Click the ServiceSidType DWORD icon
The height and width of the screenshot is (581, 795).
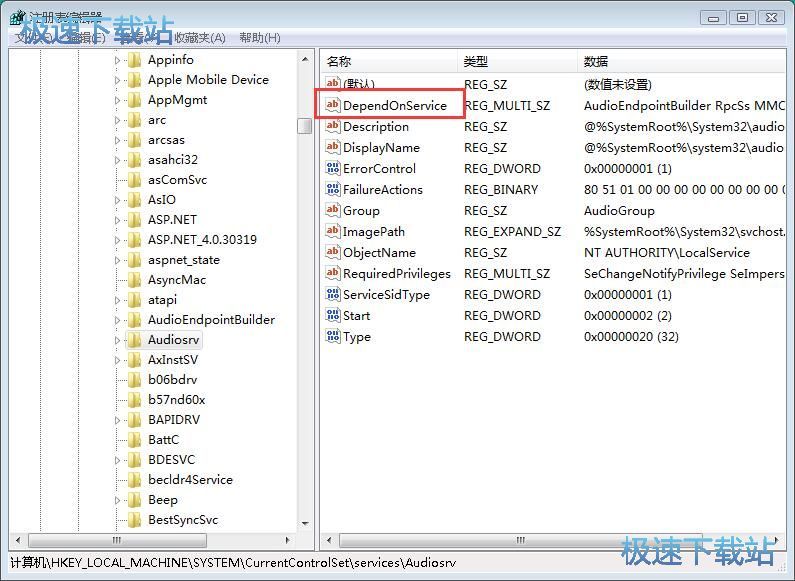[333, 294]
